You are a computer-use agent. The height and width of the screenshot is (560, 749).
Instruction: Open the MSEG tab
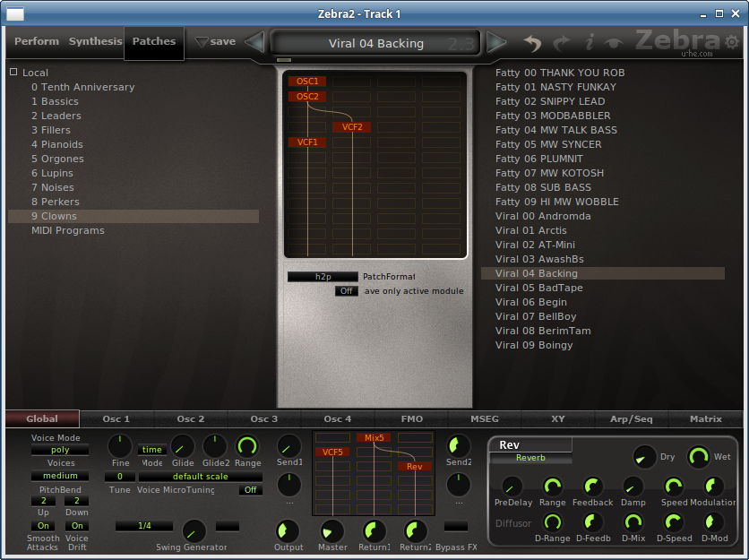pos(485,419)
